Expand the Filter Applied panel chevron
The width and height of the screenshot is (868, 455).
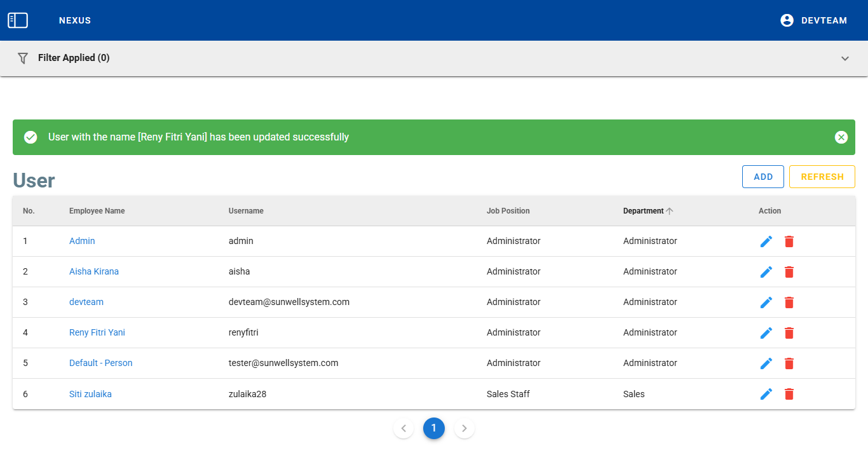[x=845, y=58]
